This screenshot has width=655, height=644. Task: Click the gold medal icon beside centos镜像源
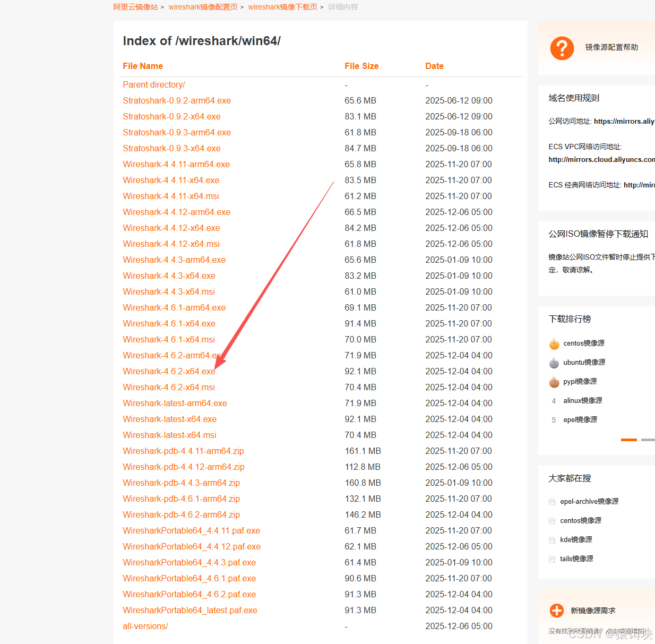[554, 344]
